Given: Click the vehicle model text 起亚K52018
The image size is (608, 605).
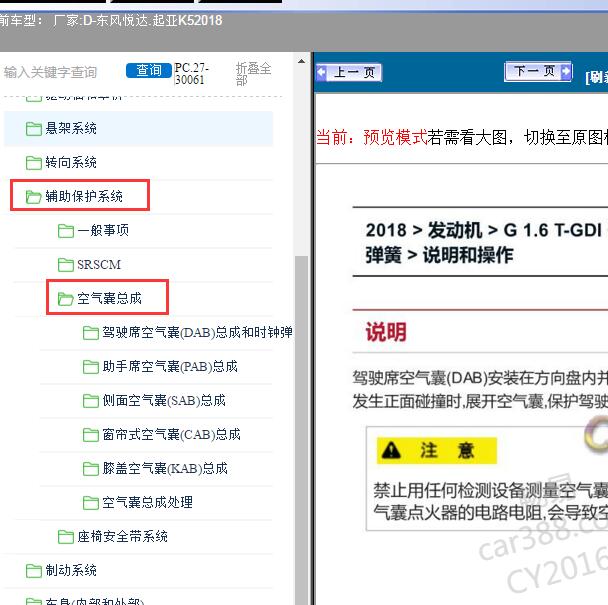Looking at the screenshot, I should 187,20.
